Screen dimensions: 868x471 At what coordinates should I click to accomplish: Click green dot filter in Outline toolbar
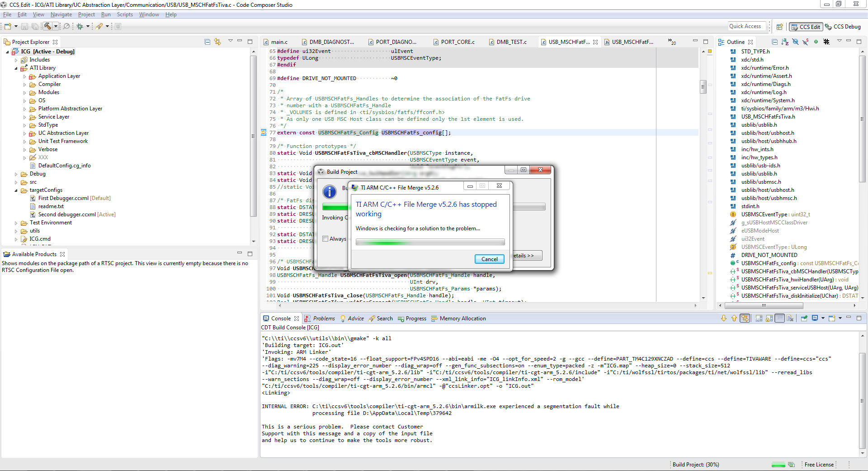[x=816, y=42]
